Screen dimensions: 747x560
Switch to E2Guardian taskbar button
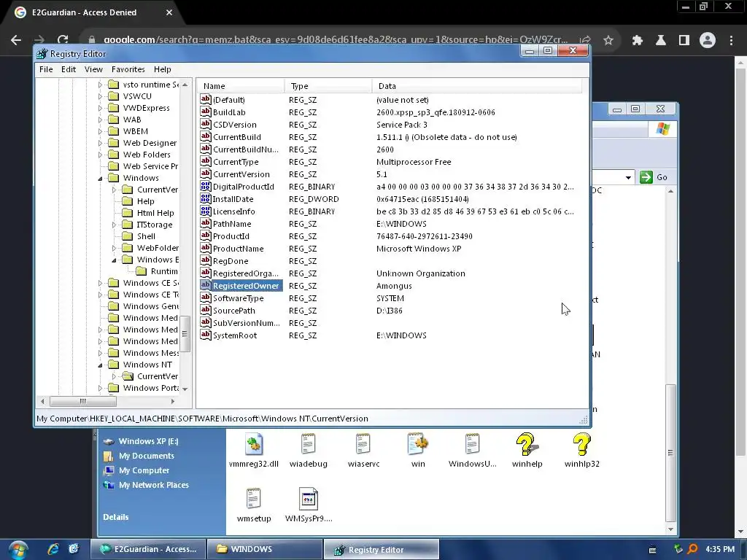click(x=148, y=549)
